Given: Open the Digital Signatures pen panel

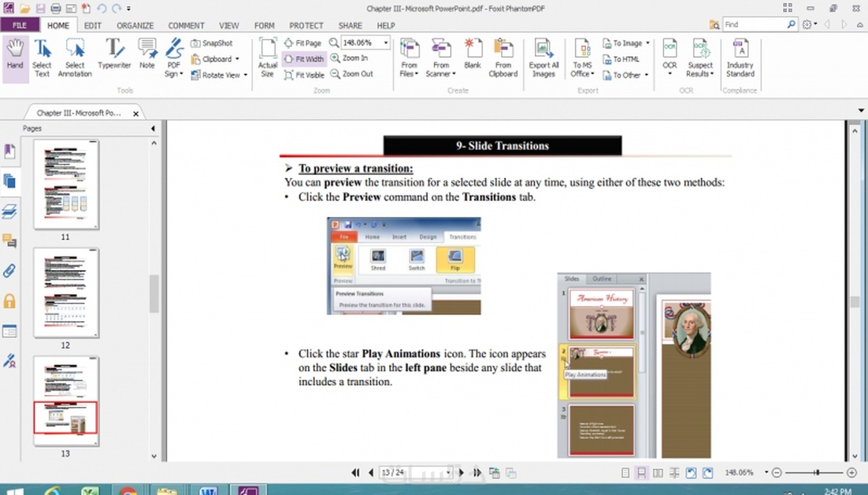Looking at the screenshot, I should point(10,361).
